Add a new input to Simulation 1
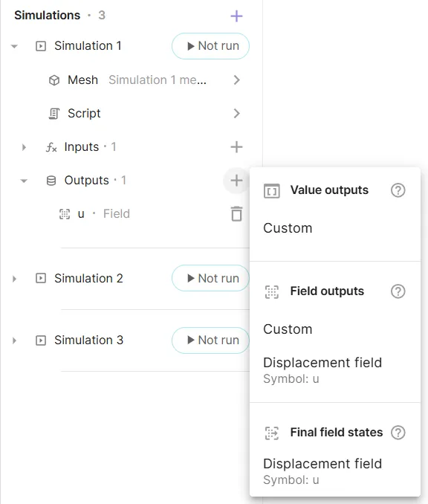Image resolution: width=428 pixels, height=504 pixels. pos(236,147)
